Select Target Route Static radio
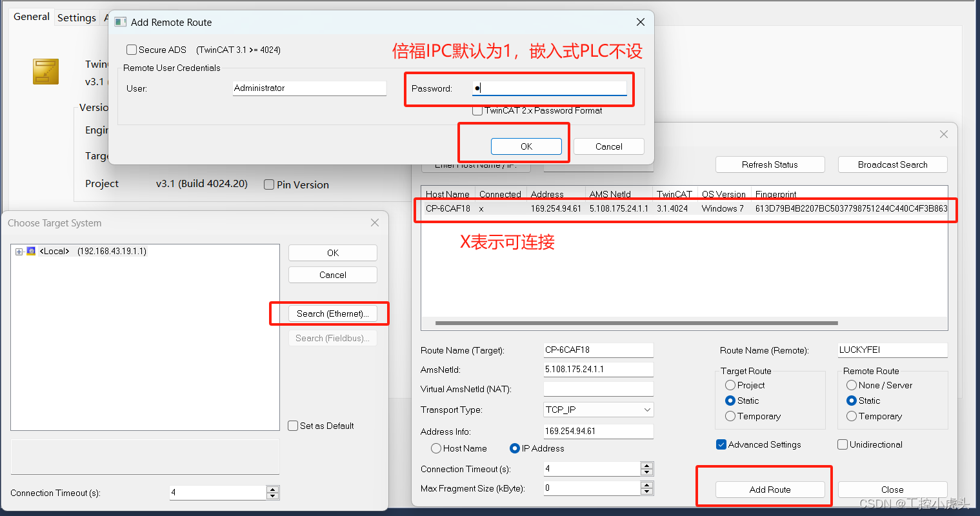 point(730,401)
